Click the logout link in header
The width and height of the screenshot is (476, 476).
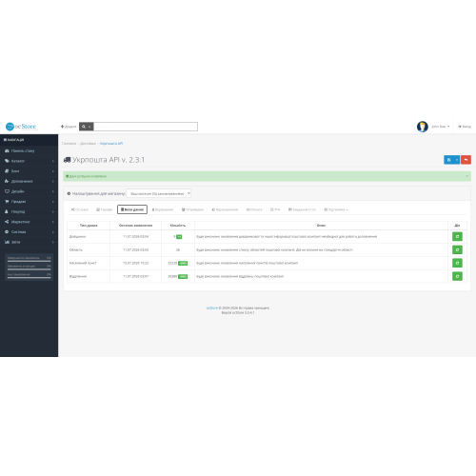tap(465, 127)
